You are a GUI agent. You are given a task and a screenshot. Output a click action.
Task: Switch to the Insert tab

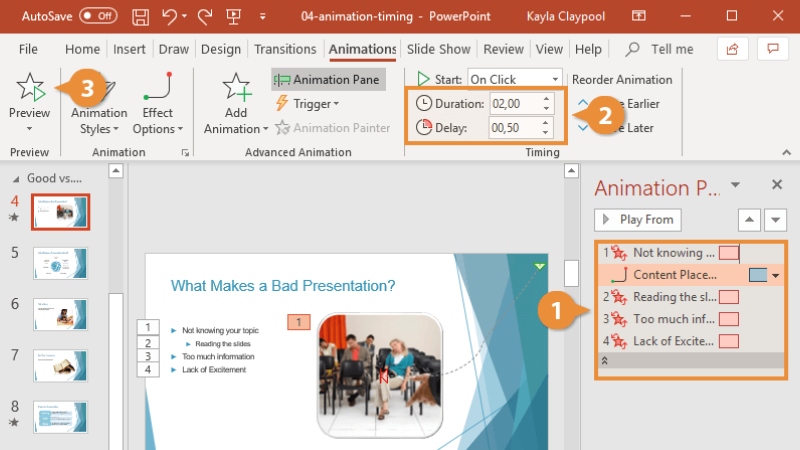click(129, 49)
